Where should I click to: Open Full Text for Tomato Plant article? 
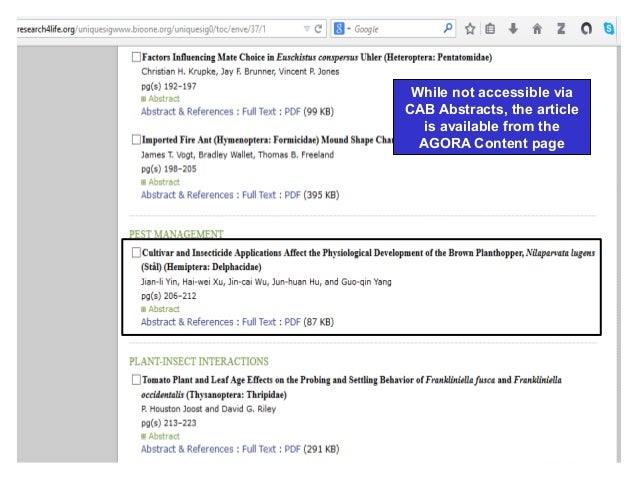pyautogui.click(x=259, y=449)
